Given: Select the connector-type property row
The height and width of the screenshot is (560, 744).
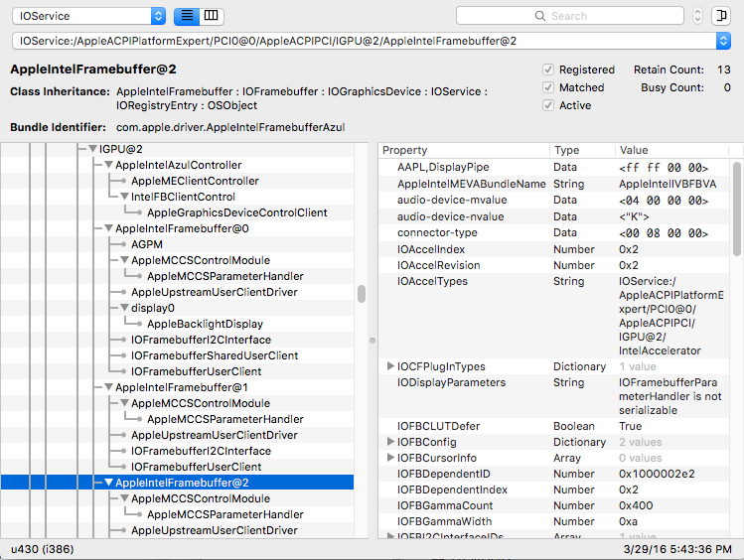Looking at the screenshot, I should coord(553,232).
